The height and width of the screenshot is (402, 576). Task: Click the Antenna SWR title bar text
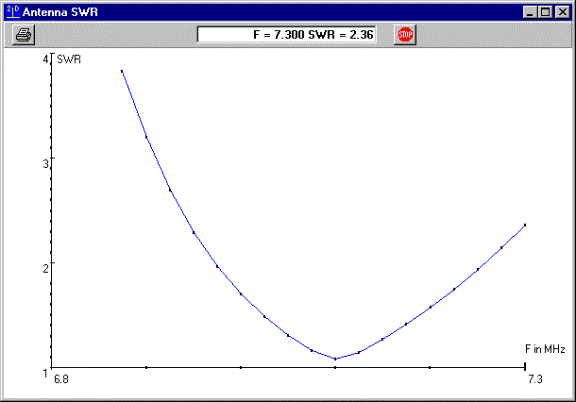(60, 12)
